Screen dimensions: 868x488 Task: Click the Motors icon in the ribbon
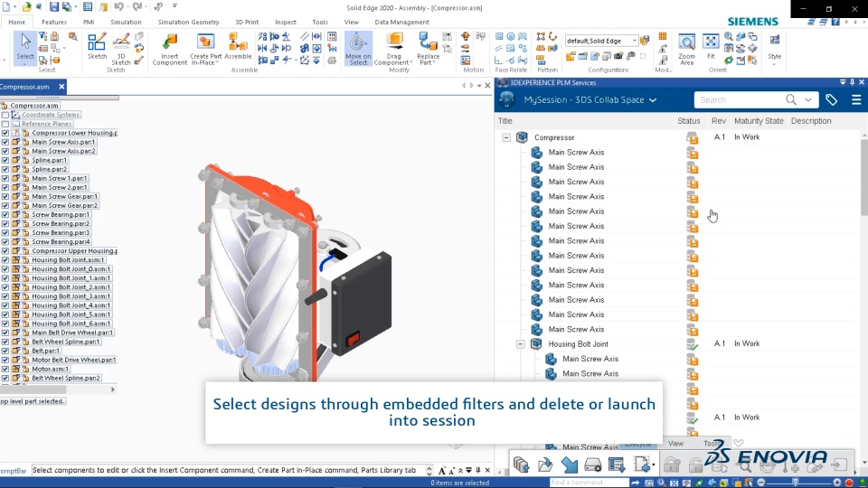[466, 36]
